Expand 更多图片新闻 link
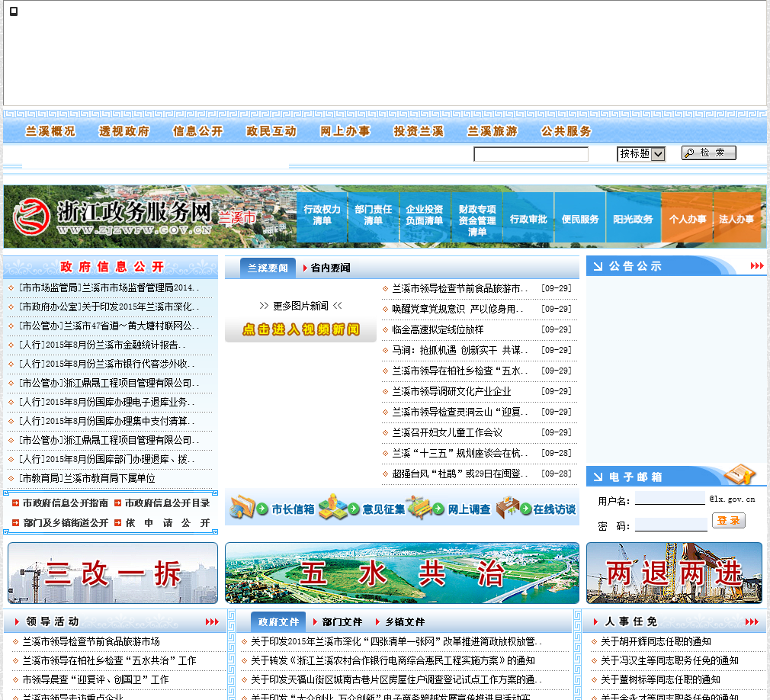 [x=300, y=306]
